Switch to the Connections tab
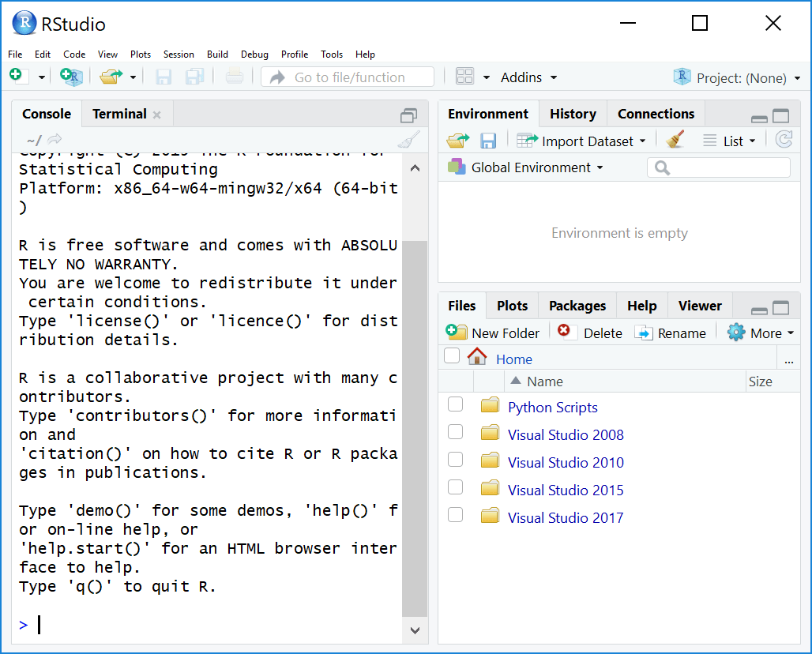This screenshot has height=654, width=812. (656, 114)
